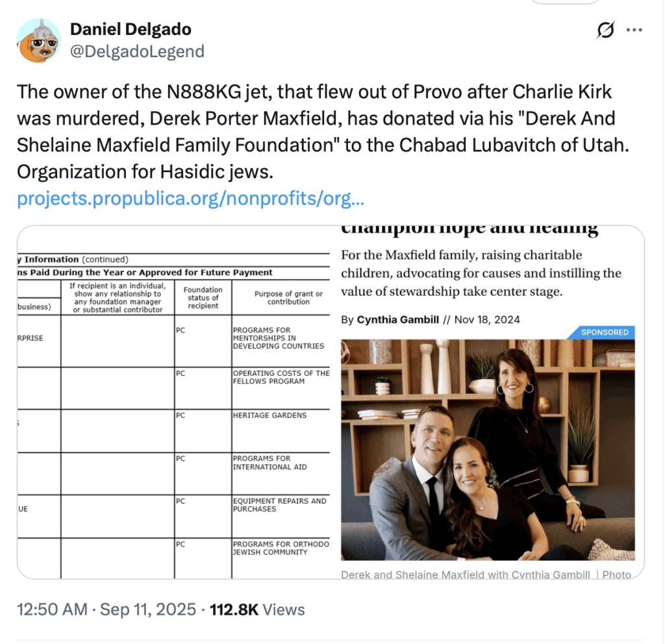Click the 112.8K Views count
665x644 pixels.
[x=258, y=610]
